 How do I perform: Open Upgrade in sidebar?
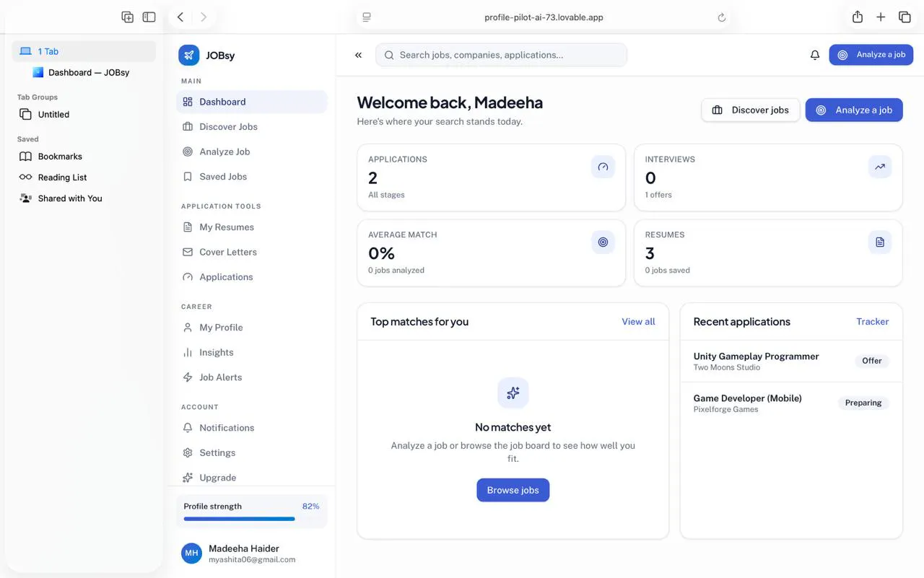click(x=251, y=478)
